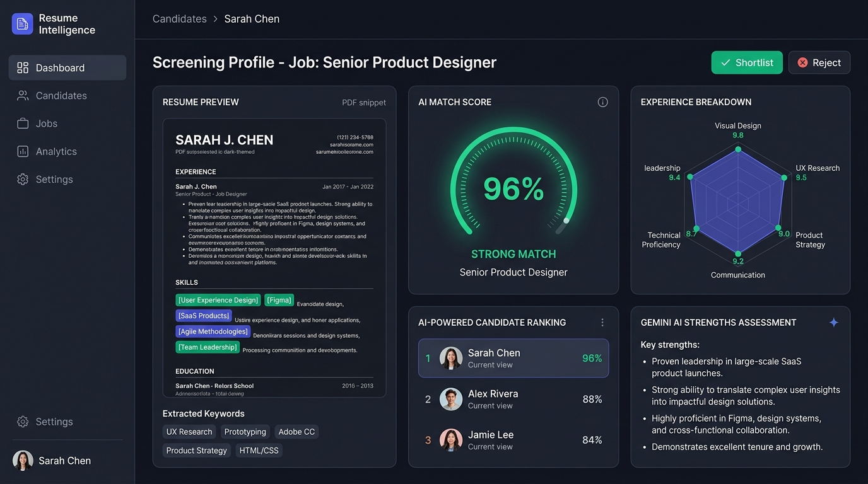Click the checkmark icon in Shortlist button
This screenshot has height=484, width=868.
(725, 62)
